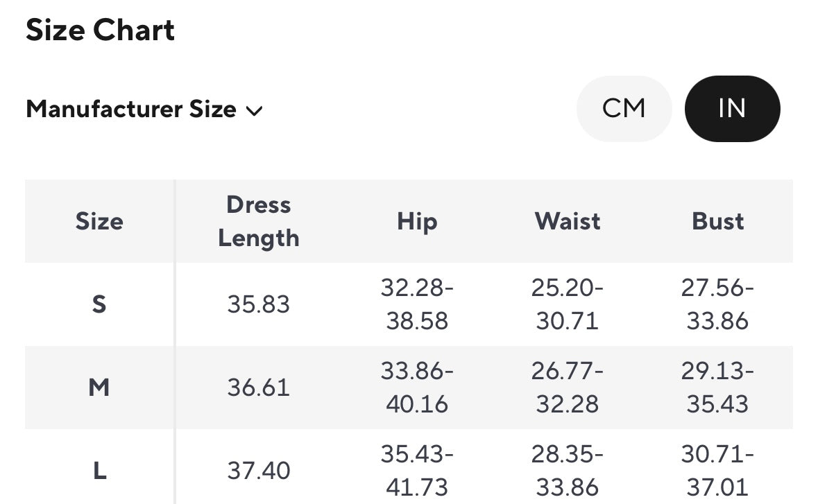This screenshot has height=504, width=818.
Task: Switch units to CM
Action: coord(624,109)
